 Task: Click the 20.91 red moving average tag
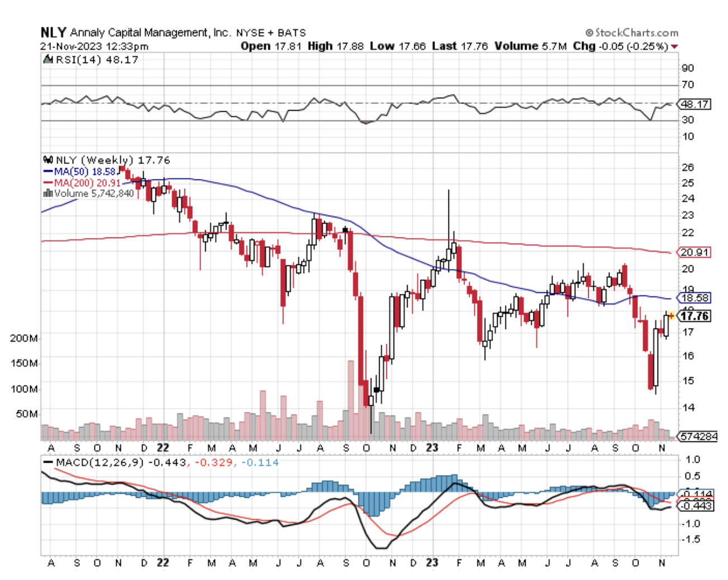694,253
